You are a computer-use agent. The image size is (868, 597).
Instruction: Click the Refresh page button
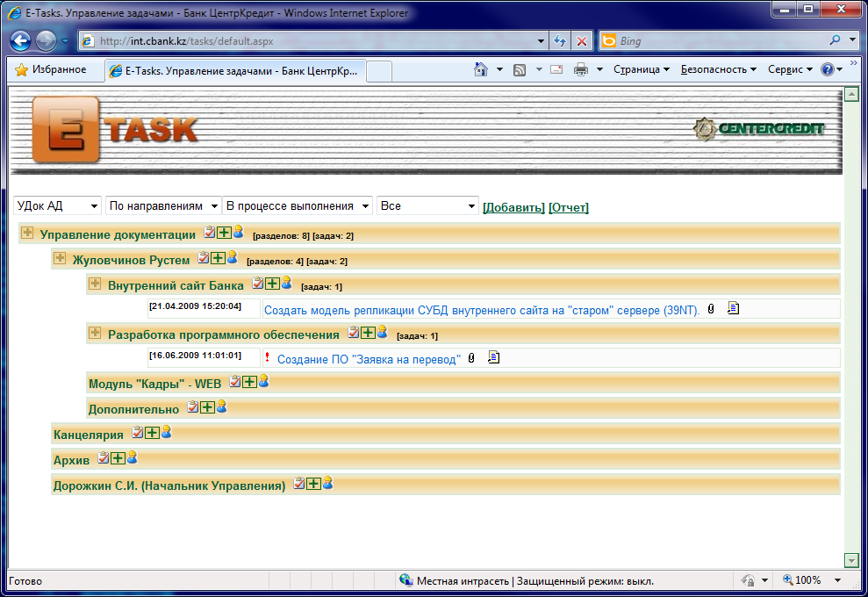point(560,41)
